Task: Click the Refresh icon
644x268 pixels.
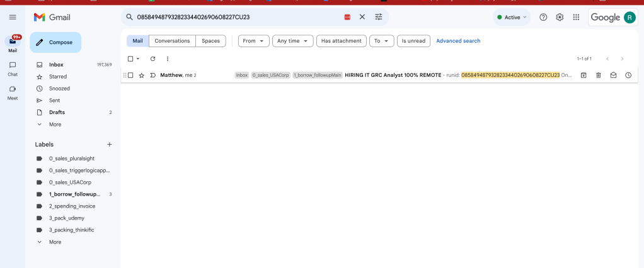Action: click(152, 59)
